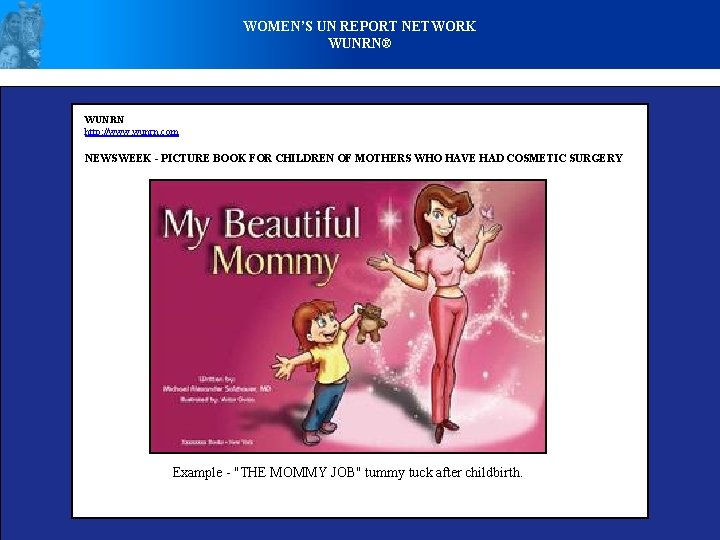This screenshot has height=540, width=720.
Task: Open the http://www.wunrn.com link
Action: click(131, 132)
